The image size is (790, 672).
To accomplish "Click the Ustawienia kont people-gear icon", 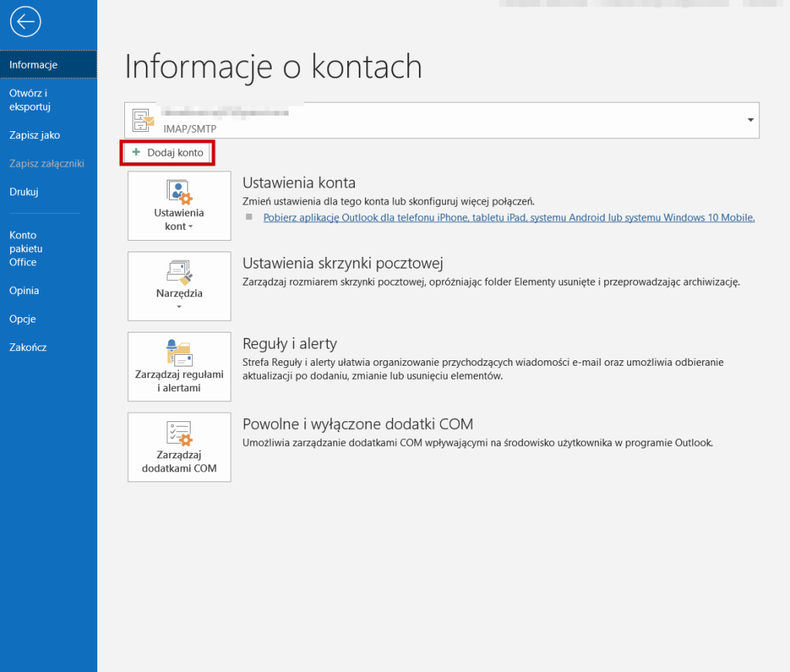I will [179, 191].
